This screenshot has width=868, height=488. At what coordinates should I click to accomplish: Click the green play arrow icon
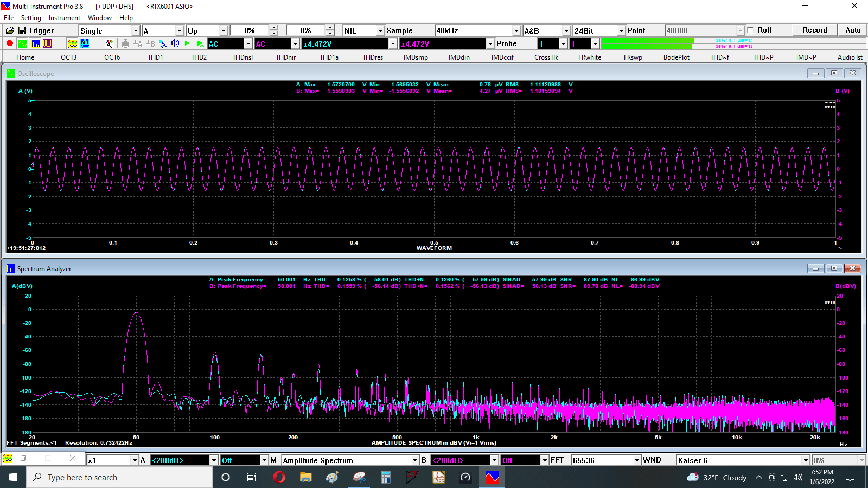(x=188, y=43)
